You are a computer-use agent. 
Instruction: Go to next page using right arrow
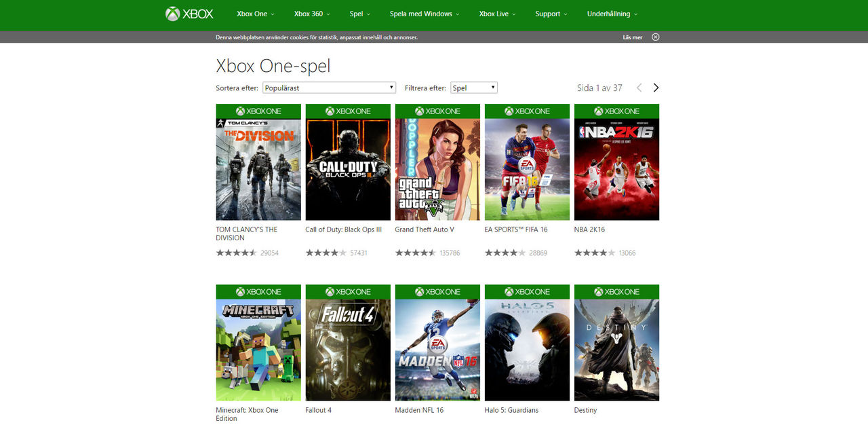pyautogui.click(x=656, y=88)
